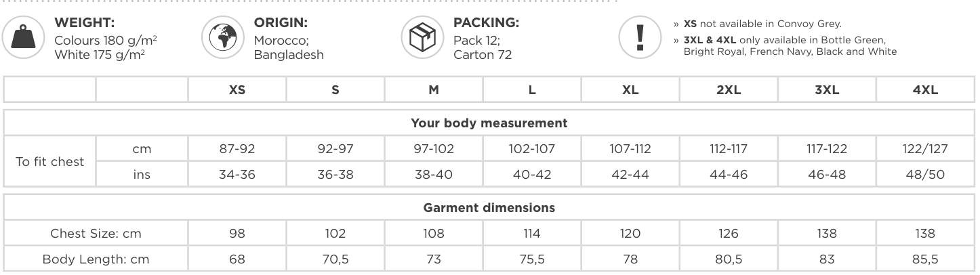Select the "Chest Size: cm" row label
Image resolution: width=980 pixels, height=275 pixels.
tap(96, 234)
